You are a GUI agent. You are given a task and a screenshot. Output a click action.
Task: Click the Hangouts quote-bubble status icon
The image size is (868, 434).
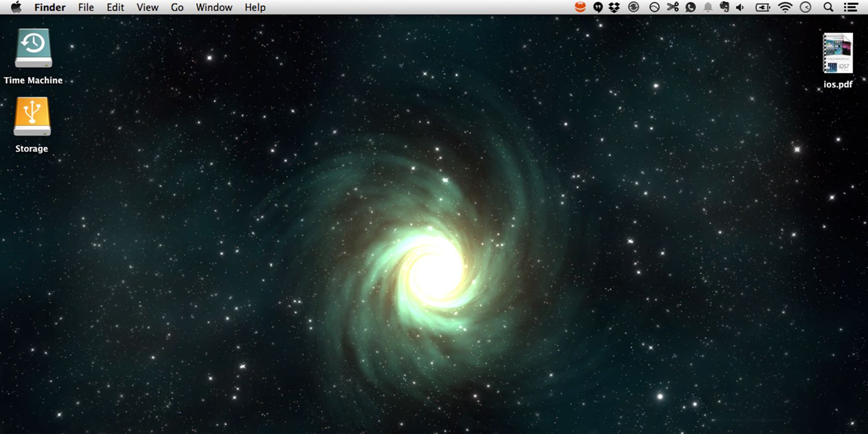click(598, 7)
